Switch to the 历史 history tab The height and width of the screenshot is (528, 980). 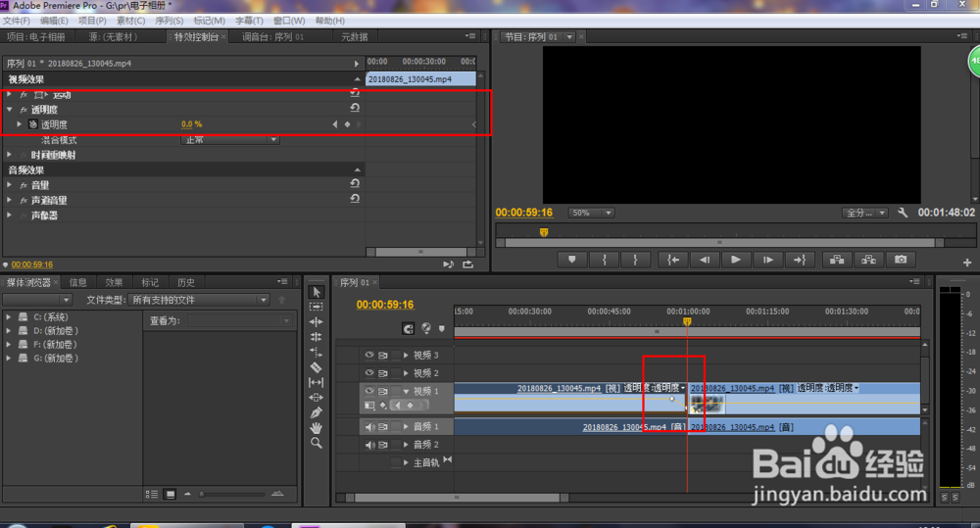pyautogui.click(x=185, y=282)
